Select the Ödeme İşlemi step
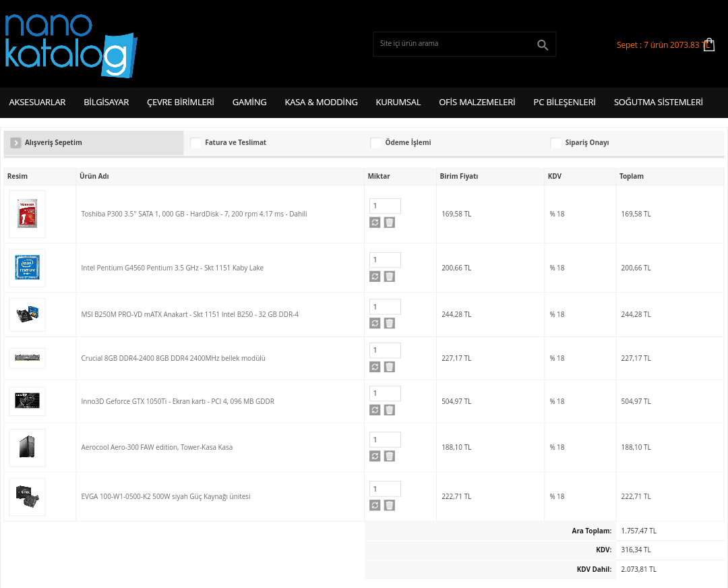 [408, 142]
